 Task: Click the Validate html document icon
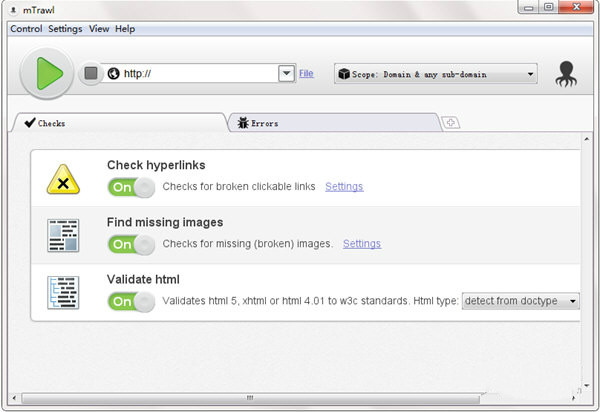coord(63,293)
